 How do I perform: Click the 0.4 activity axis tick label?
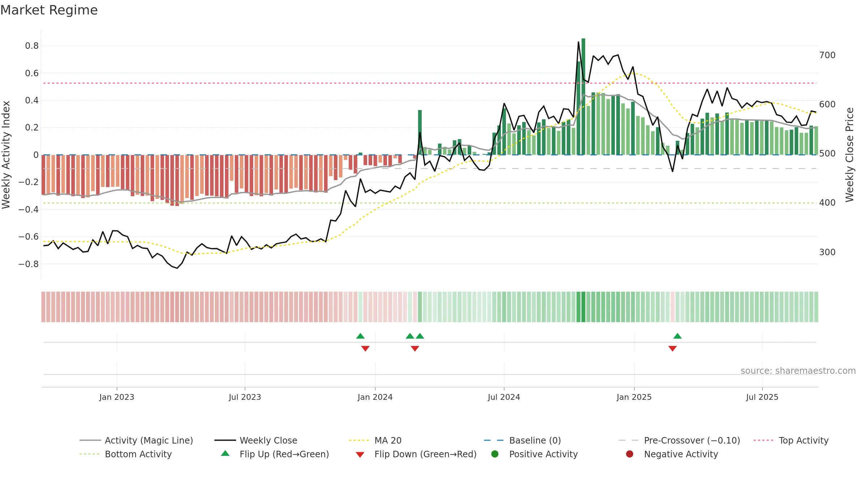pyautogui.click(x=32, y=100)
